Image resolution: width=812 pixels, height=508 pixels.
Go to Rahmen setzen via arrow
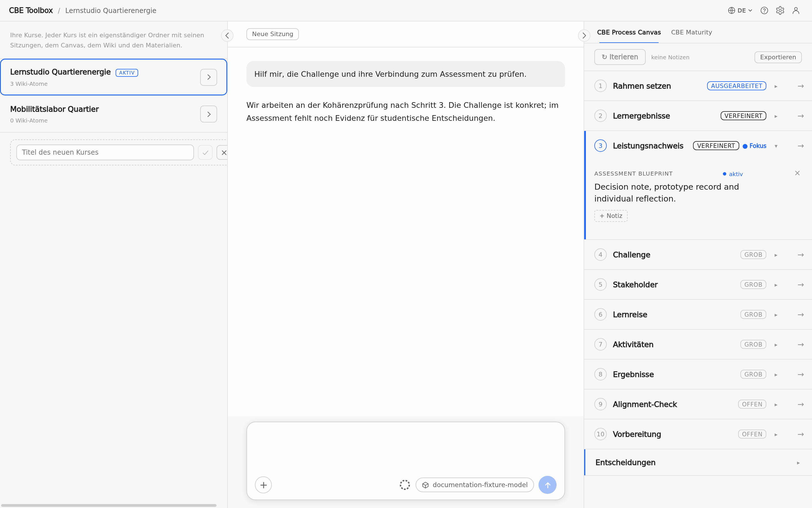pos(801,86)
